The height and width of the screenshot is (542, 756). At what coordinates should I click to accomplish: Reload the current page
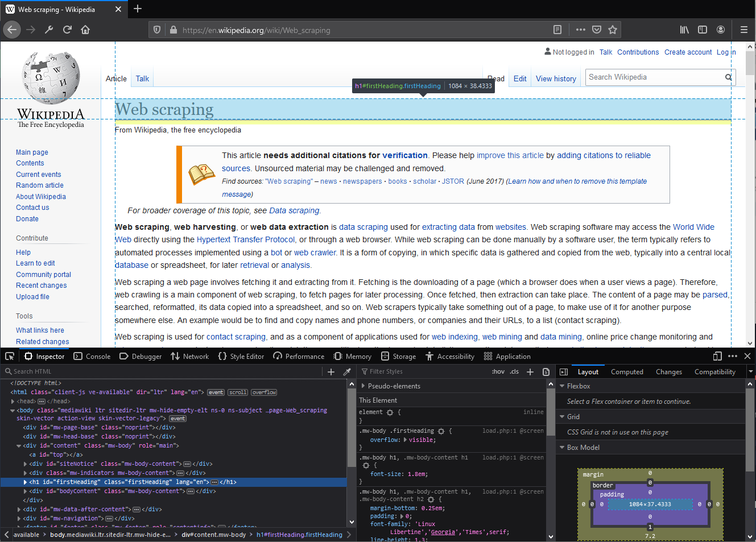coord(67,30)
